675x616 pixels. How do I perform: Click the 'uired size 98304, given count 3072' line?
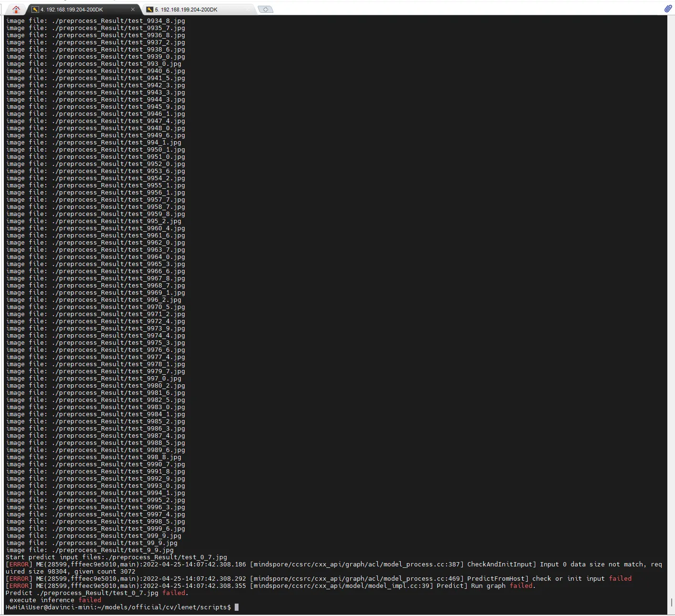click(x=71, y=571)
